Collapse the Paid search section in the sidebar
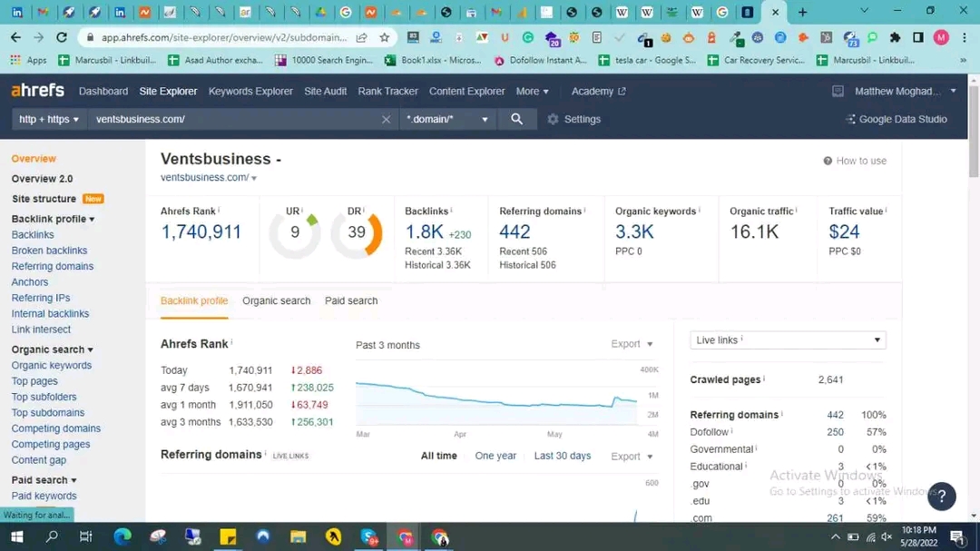The image size is (980, 551). coord(44,480)
